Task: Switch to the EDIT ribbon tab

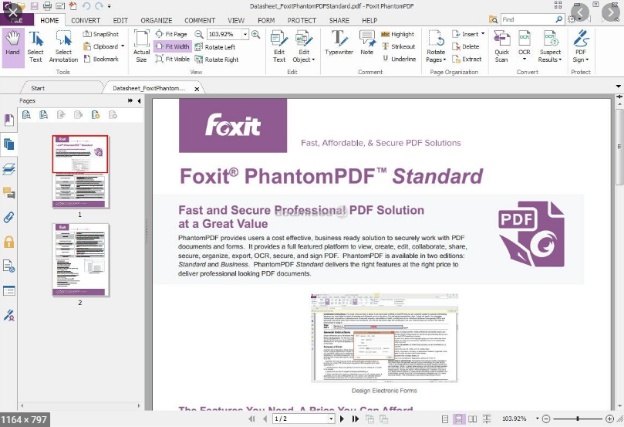Action: 120,20
